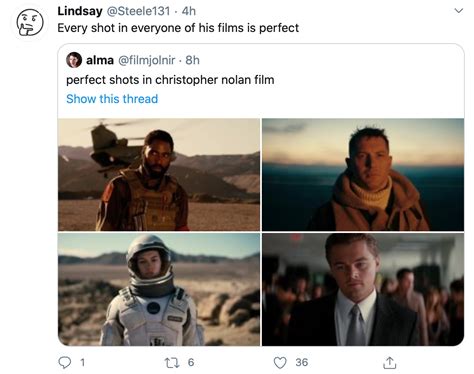Click the Lindsay display name
Viewport: 474px width, 374px height.
click(x=80, y=11)
